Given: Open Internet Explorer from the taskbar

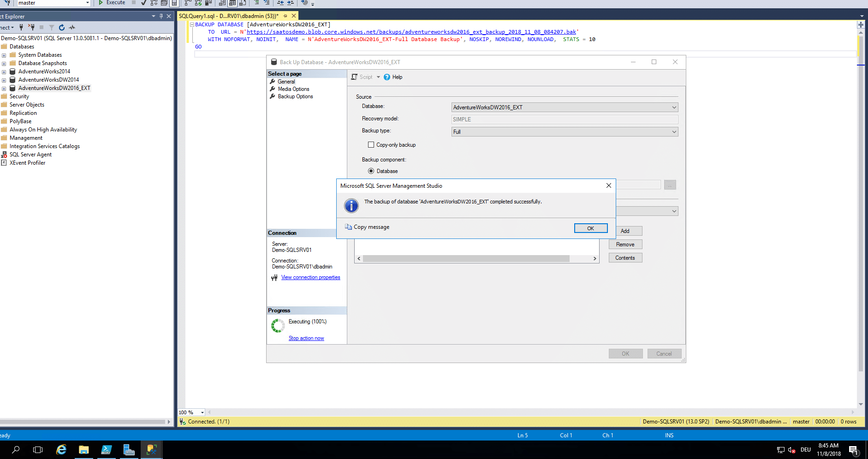Looking at the screenshot, I should coord(61,450).
